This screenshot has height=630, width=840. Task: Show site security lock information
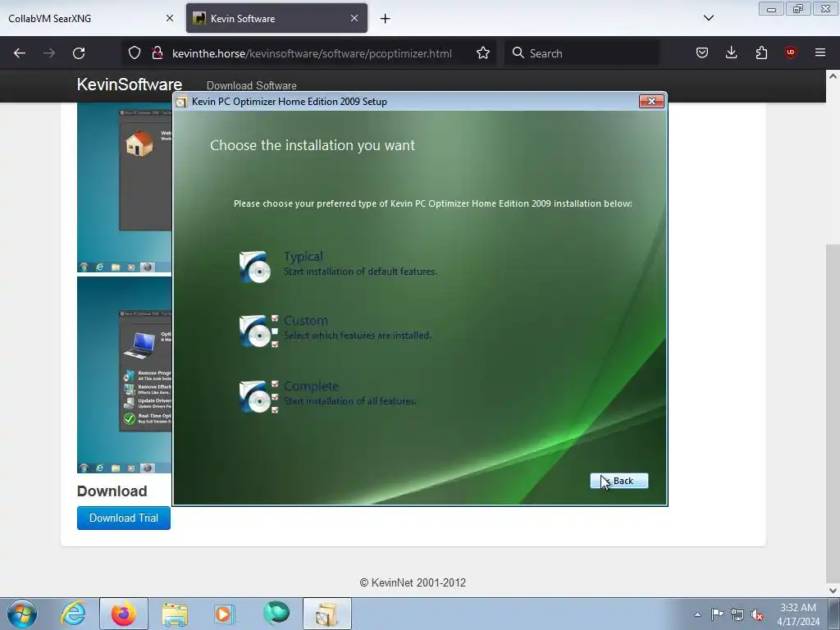157,53
